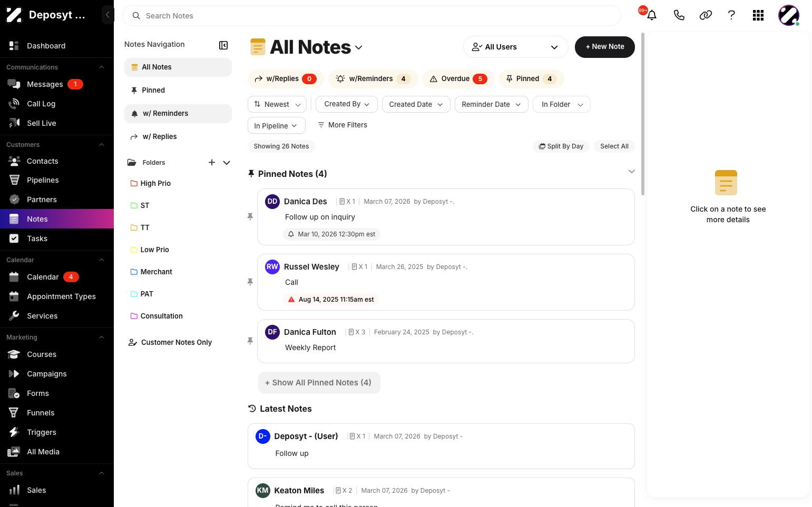Click the Split By Day button

pyautogui.click(x=561, y=146)
